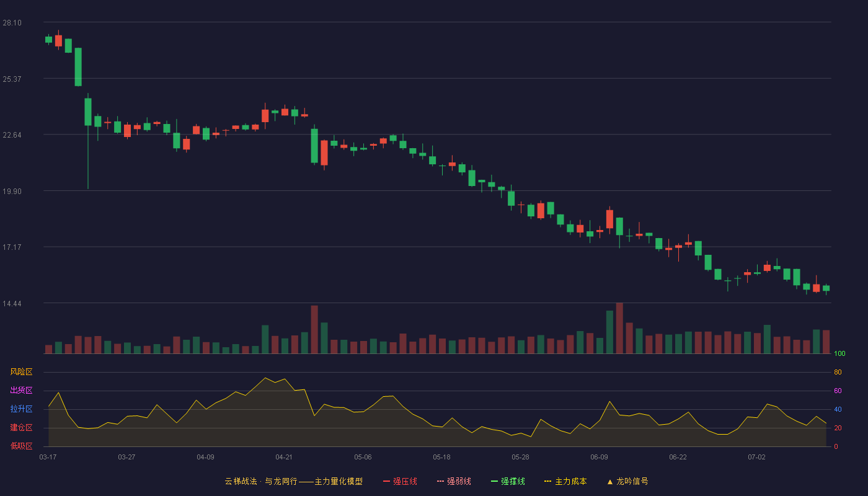This screenshot has height=496, width=868.
Task: Select the 风险区 zone label
Action: click(21, 372)
